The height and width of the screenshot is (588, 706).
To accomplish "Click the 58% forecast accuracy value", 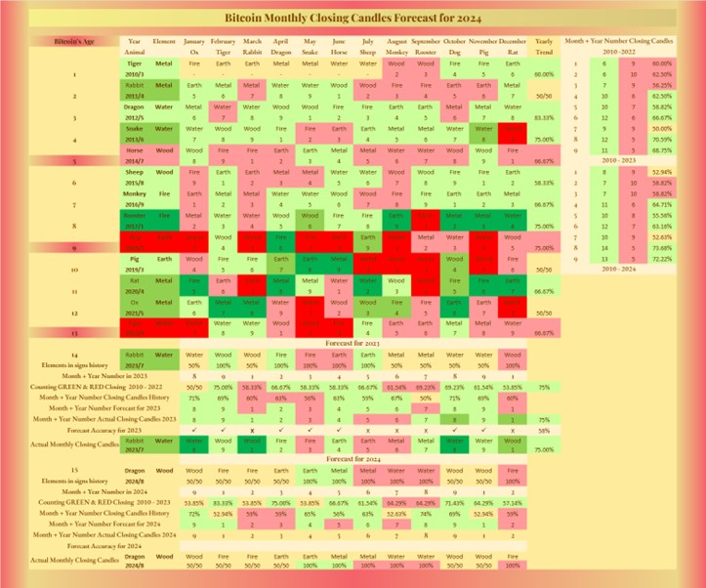I will tap(544, 431).
